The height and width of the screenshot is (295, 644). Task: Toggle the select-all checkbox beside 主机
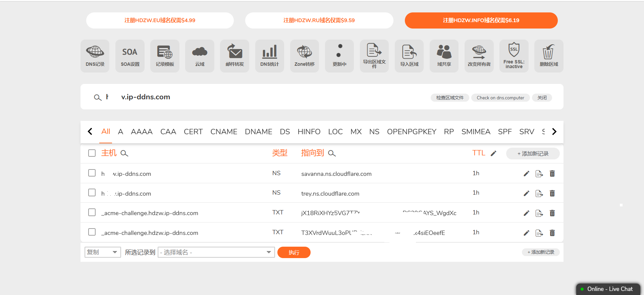pyautogui.click(x=92, y=153)
